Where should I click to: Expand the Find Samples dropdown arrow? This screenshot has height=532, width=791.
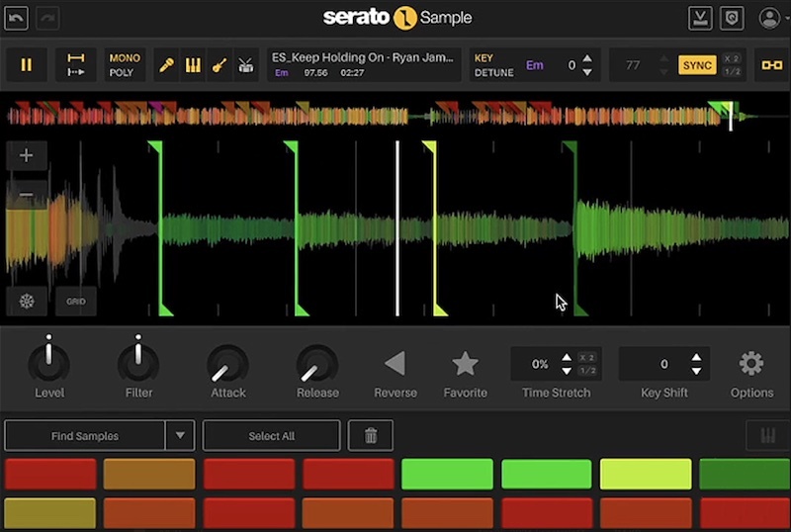[x=180, y=435]
